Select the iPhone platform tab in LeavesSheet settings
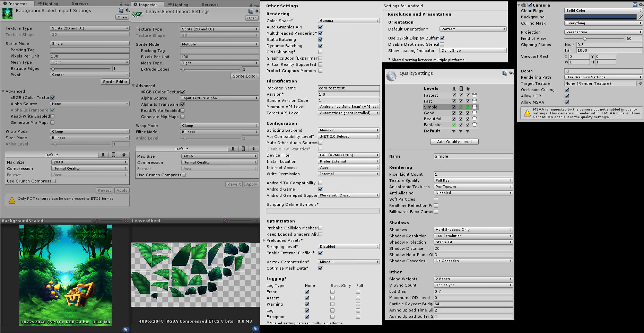Viewport: 644px width, 333px height. tap(243, 149)
